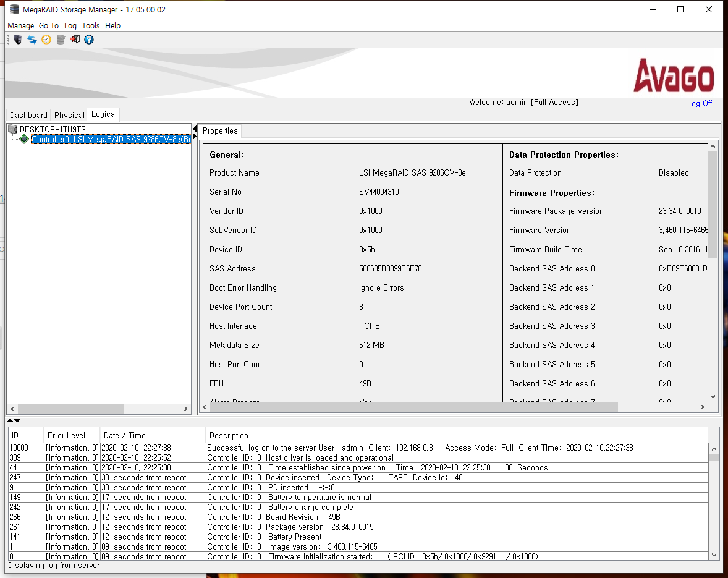This screenshot has height=578, width=728.
Task: Click the properties horizontal scrollbar thumb
Action: (413, 407)
